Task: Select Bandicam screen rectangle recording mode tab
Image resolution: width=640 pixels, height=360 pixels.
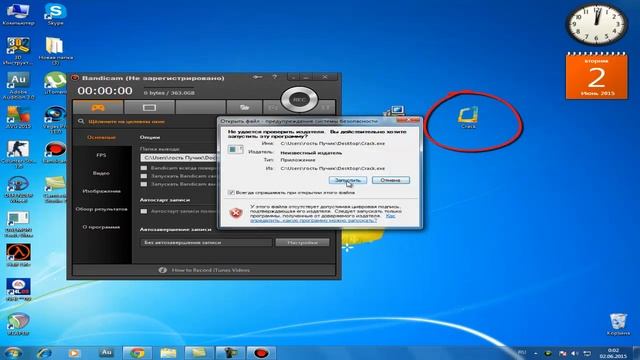Action: coord(149,107)
